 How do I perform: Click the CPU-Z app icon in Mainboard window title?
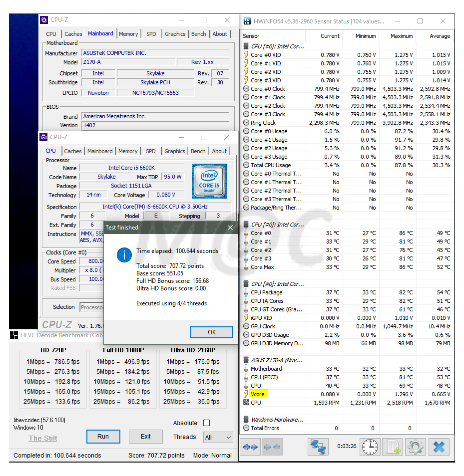point(44,20)
